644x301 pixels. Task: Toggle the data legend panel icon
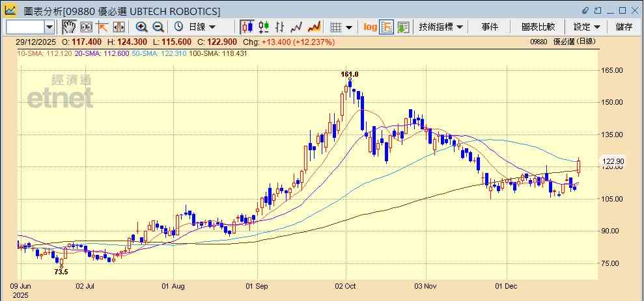pyautogui.click(x=387, y=27)
